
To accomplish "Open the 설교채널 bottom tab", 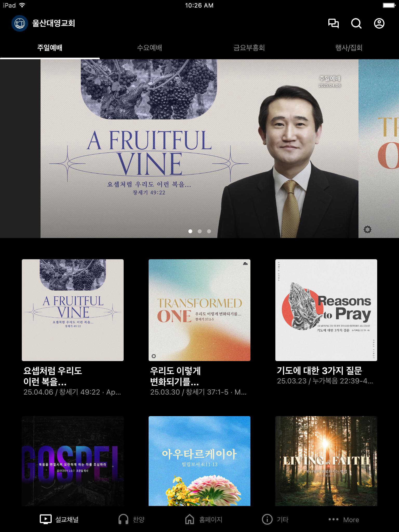I will tap(59, 520).
